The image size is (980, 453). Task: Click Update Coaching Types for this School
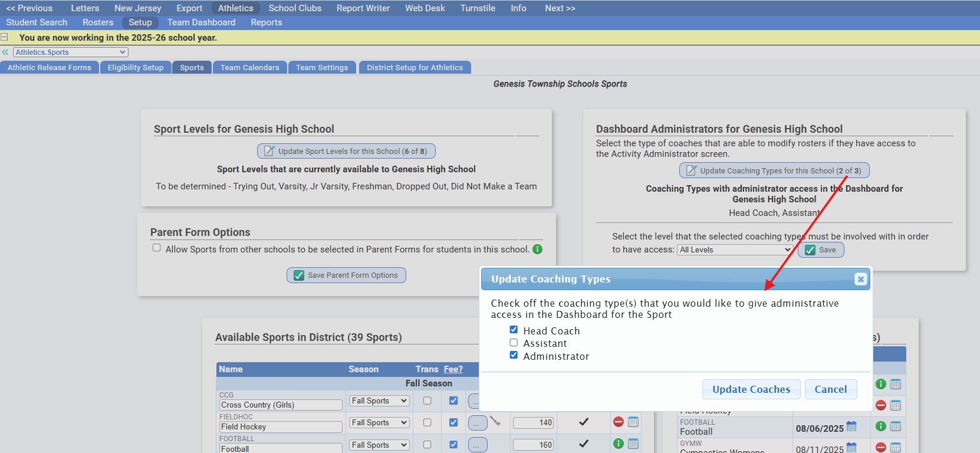click(774, 170)
